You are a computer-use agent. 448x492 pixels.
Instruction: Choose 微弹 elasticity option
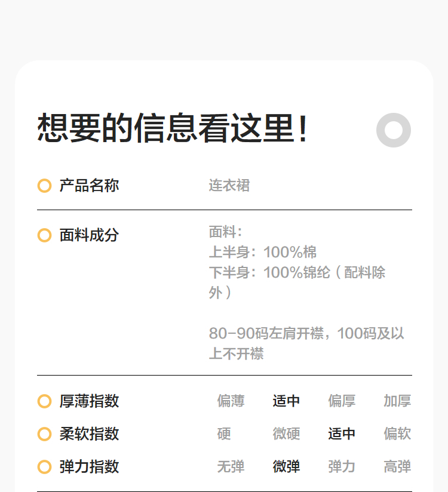[286, 467]
